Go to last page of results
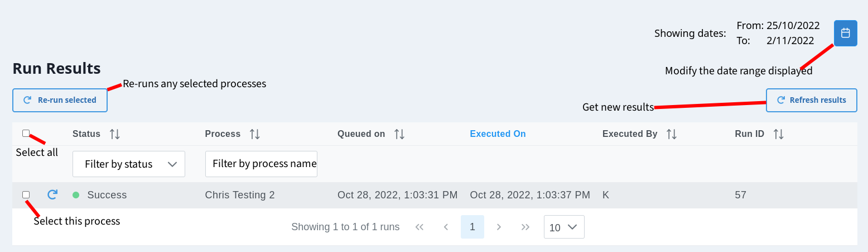Screen dimensions: 868x252 point(525,227)
